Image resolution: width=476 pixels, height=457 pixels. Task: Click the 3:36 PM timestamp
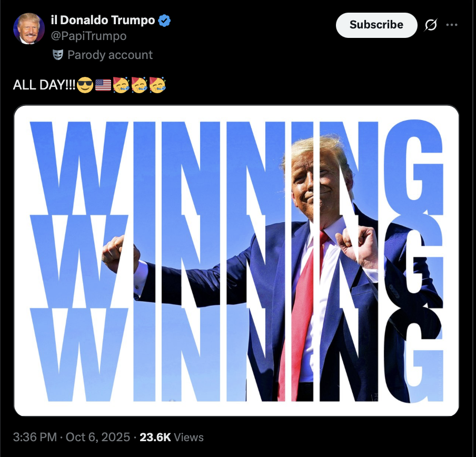click(x=35, y=438)
